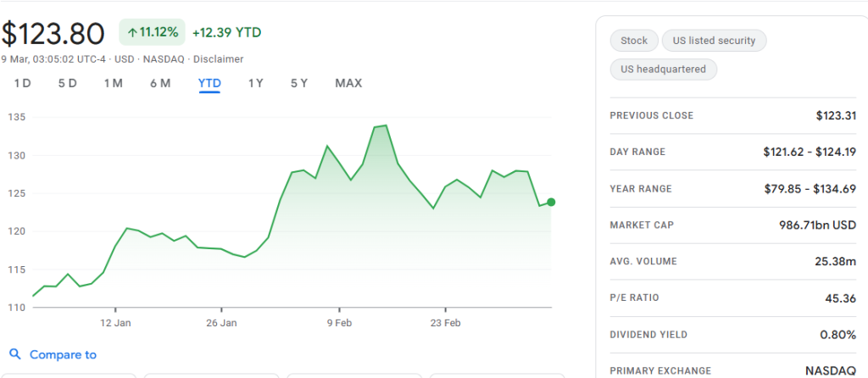Screen dimensions: 868x378
Task: Click the YEAR RANGE label
Action: coord(641,189)
